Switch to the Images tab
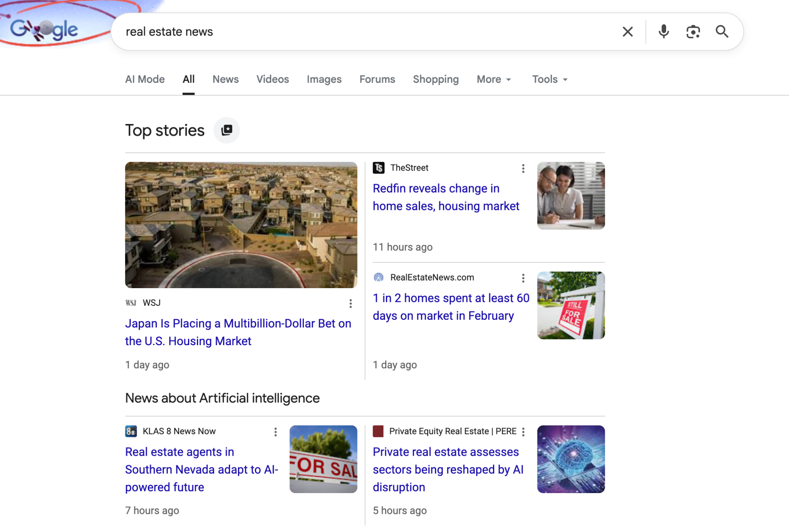Image resolution: width=789 pixels, height=532 pixels. (324, 79)
